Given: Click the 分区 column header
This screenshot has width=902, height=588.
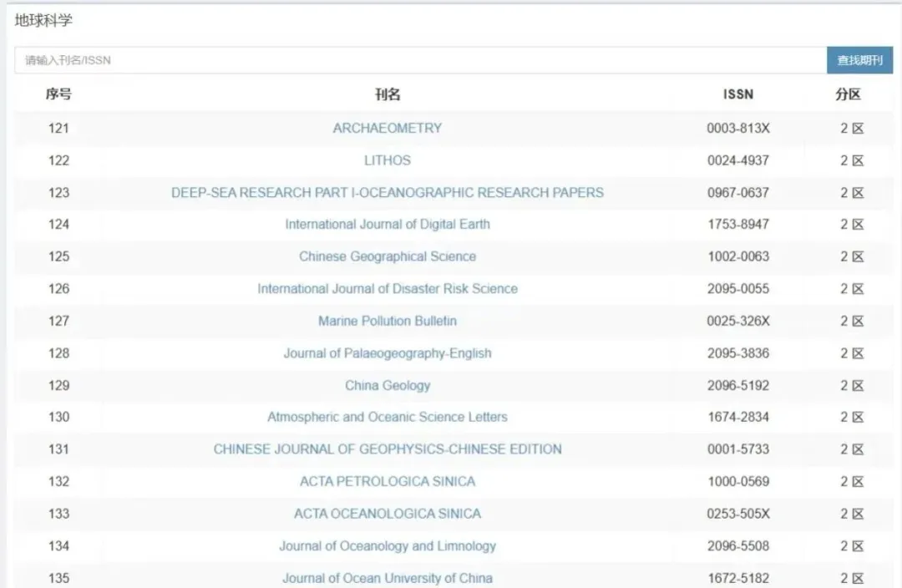Looking at the screenshot, I should coord(849,94).
